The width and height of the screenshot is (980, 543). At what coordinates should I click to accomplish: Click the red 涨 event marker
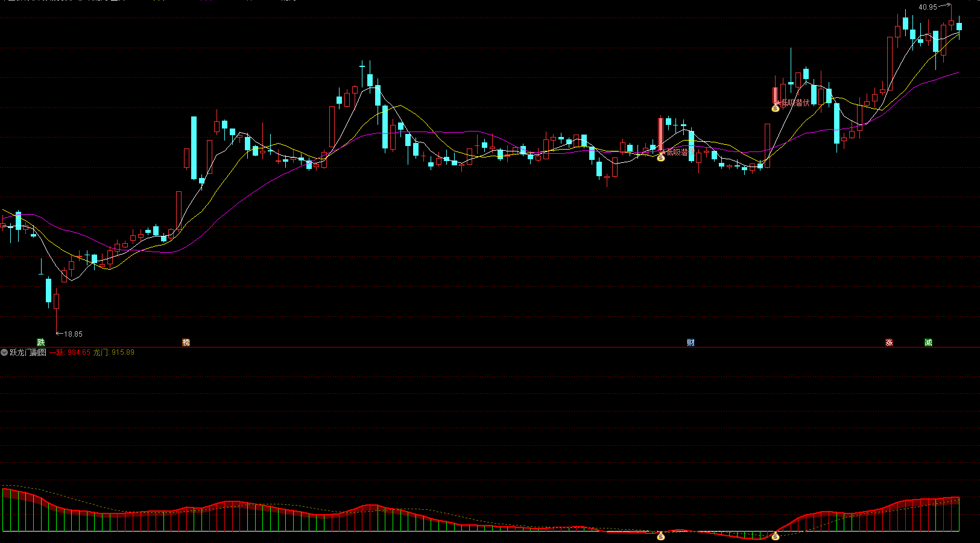click(889, 342)
